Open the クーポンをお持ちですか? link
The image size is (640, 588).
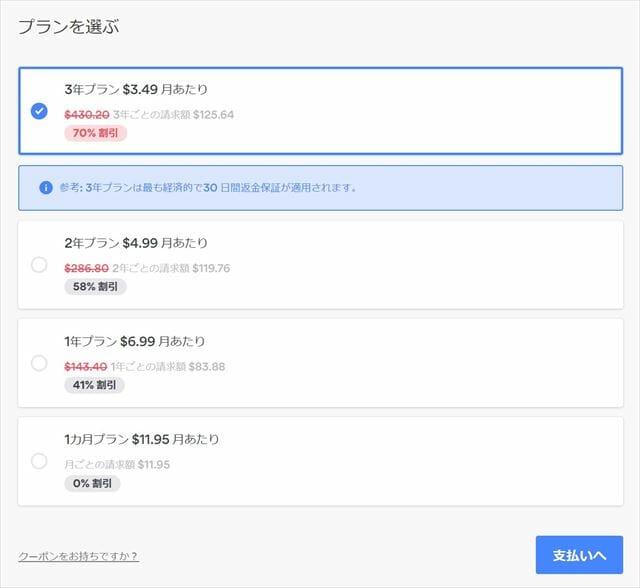point(78,556)
